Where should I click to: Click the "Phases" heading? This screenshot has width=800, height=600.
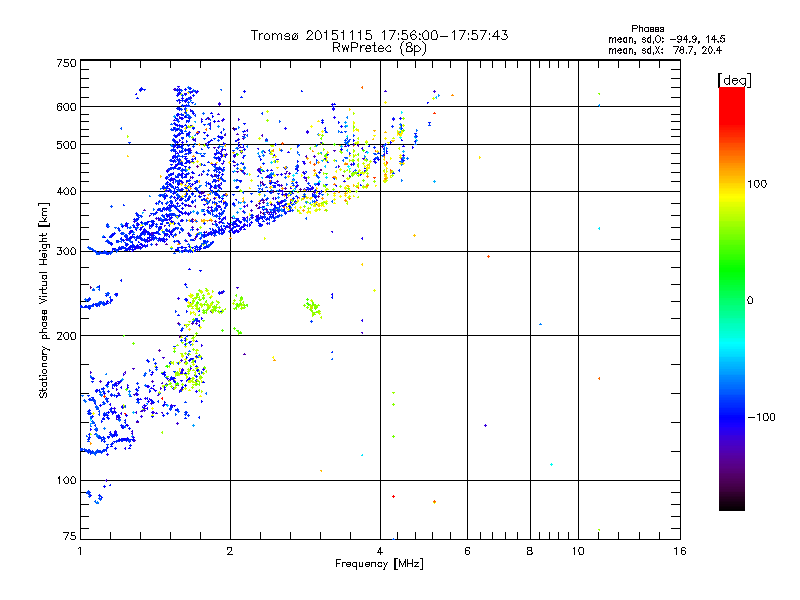click(647, 29)
